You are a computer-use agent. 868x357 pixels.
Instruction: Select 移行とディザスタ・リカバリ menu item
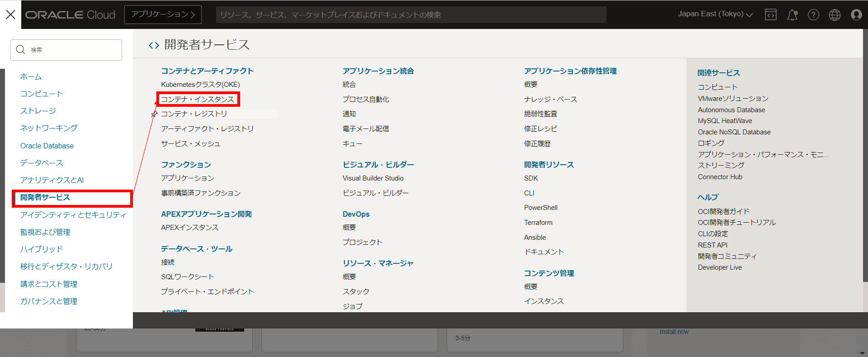coord(66,267)
